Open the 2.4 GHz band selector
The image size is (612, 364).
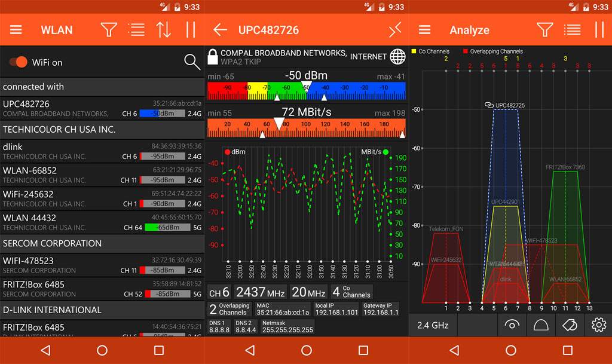[433, 325]
